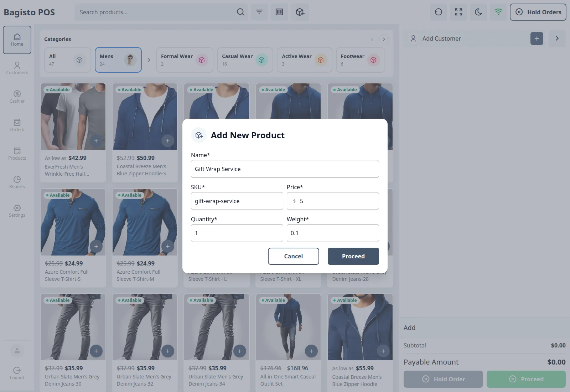
Task: Select the Casual Wear category
Action: pos(245,60)
